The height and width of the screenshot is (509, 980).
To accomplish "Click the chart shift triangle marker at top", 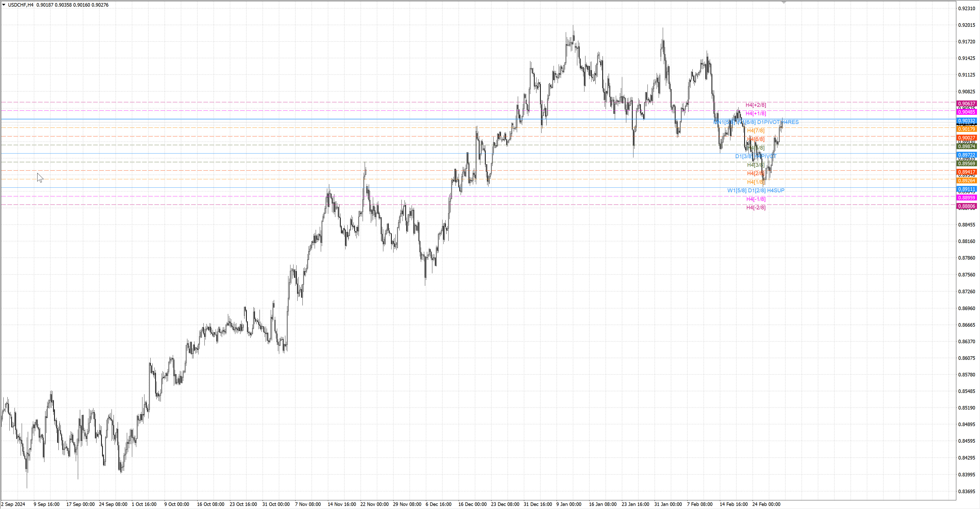I will pyautogui.click(x=784, y=3).
